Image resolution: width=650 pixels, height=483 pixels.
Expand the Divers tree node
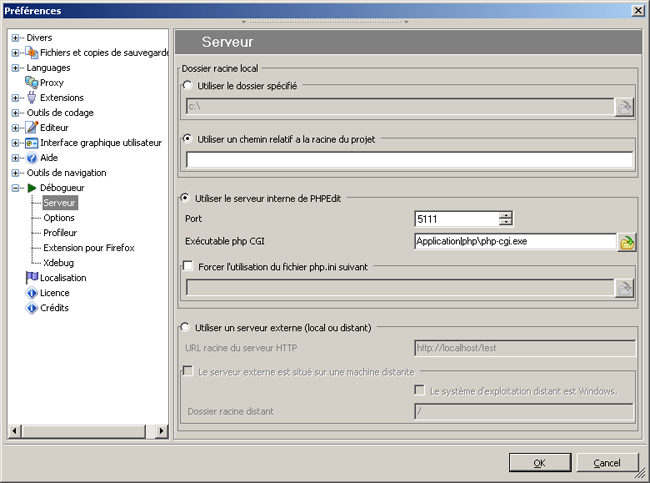(x=16, y=38)
